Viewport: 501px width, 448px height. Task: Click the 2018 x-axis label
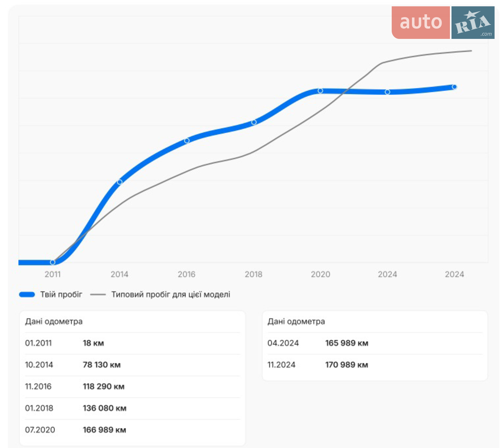253,274
